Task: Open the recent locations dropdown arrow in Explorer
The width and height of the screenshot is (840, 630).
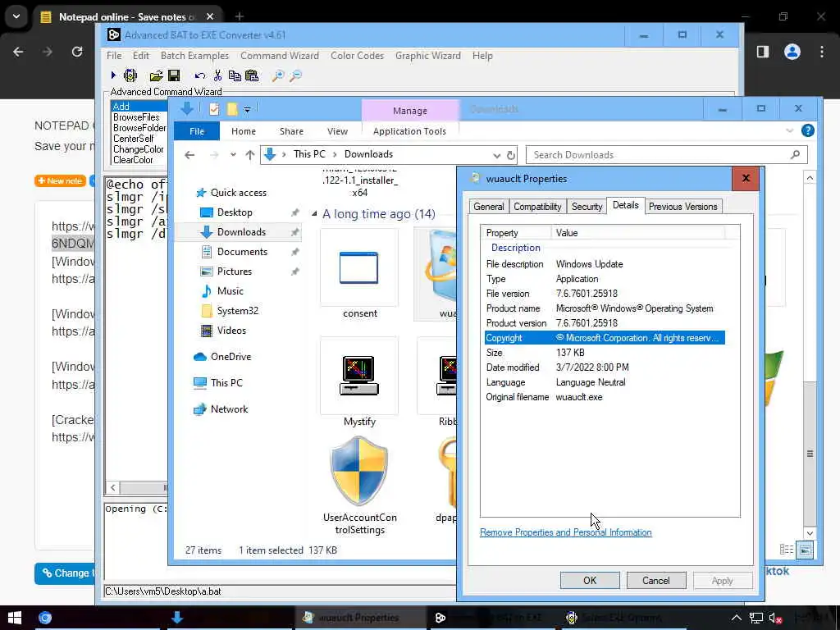Action: point(233,155)
